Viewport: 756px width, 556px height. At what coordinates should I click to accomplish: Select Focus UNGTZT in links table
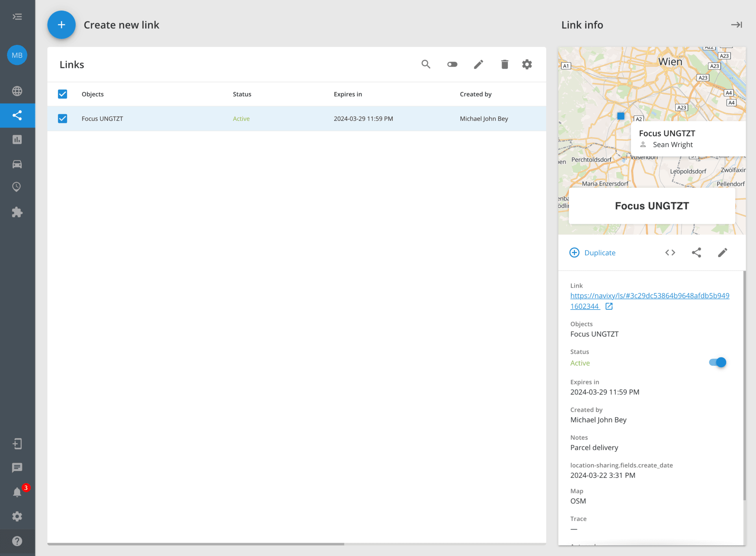click(102, 119)
